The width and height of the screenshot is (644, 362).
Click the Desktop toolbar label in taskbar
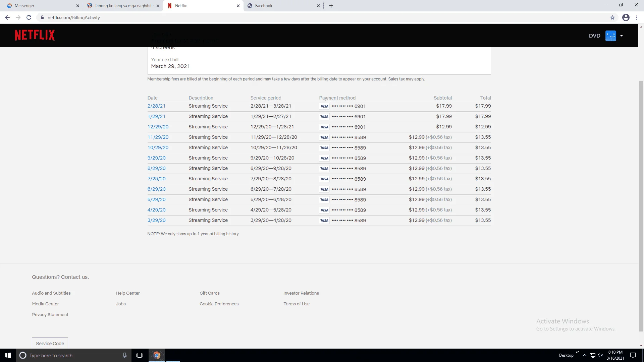(566, 355)
